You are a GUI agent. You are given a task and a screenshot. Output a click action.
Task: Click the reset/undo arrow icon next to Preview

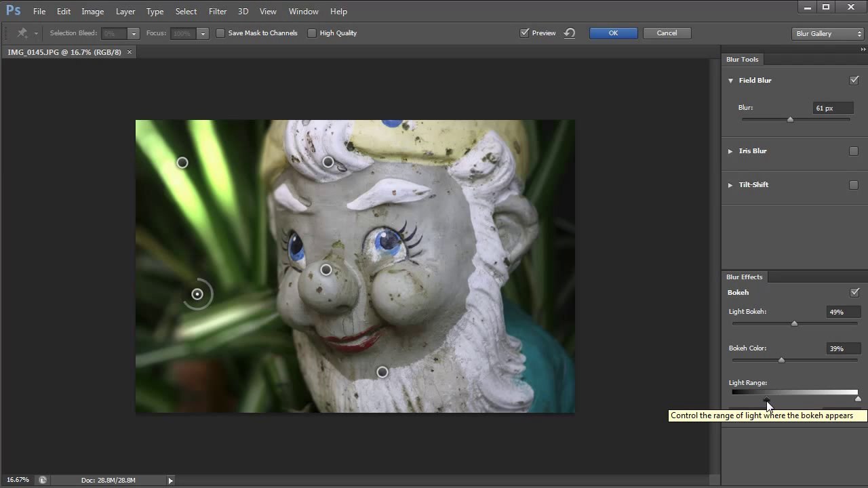(570, 33)
